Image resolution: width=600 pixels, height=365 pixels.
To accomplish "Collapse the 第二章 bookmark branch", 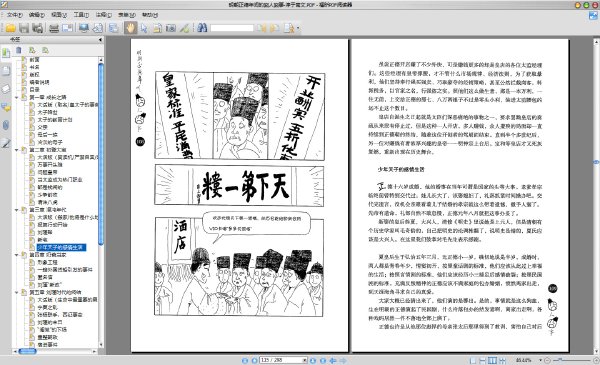I will (16, 150).
